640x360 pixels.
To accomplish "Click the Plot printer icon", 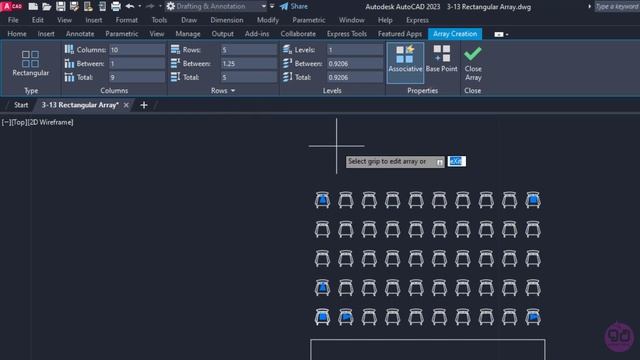I will click(x=116, y=6).
